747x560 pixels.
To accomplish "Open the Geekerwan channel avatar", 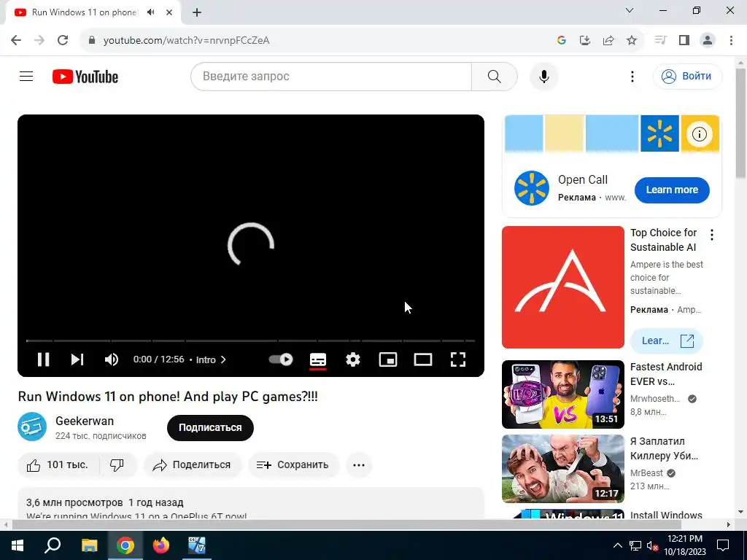I will point(32,427).
